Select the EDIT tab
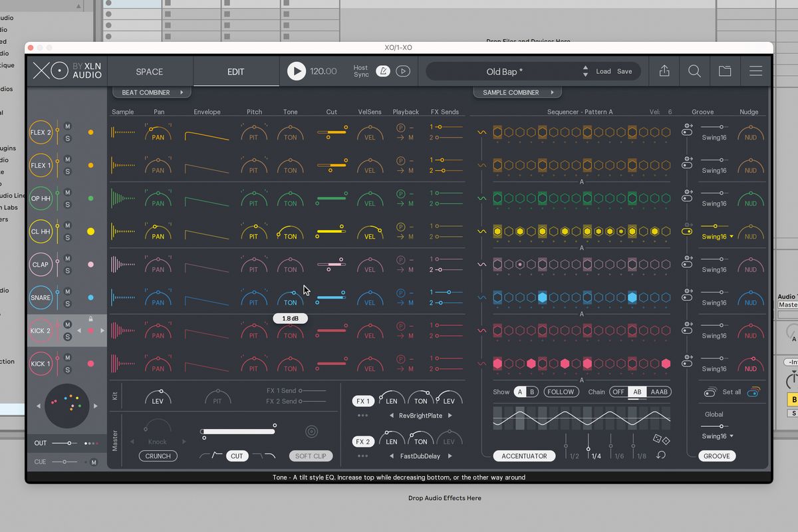 coord(235,71)
